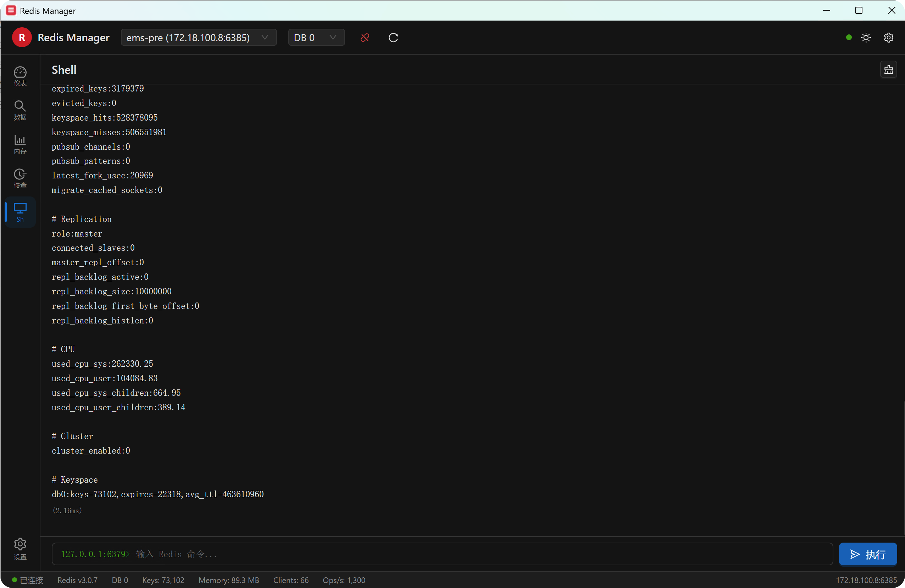Click the migrate_cached_sockets:0 line

(107, 190)
